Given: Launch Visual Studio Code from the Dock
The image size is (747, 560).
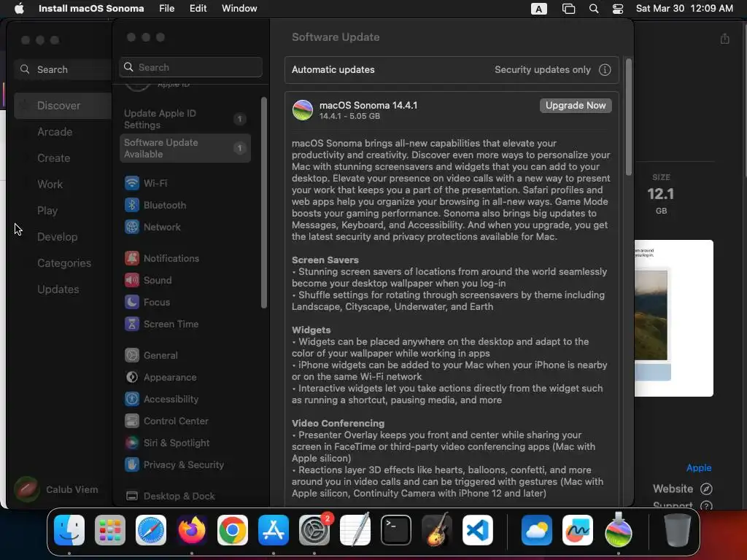Looking at the screenshot, I should click(x=477, y=530).
